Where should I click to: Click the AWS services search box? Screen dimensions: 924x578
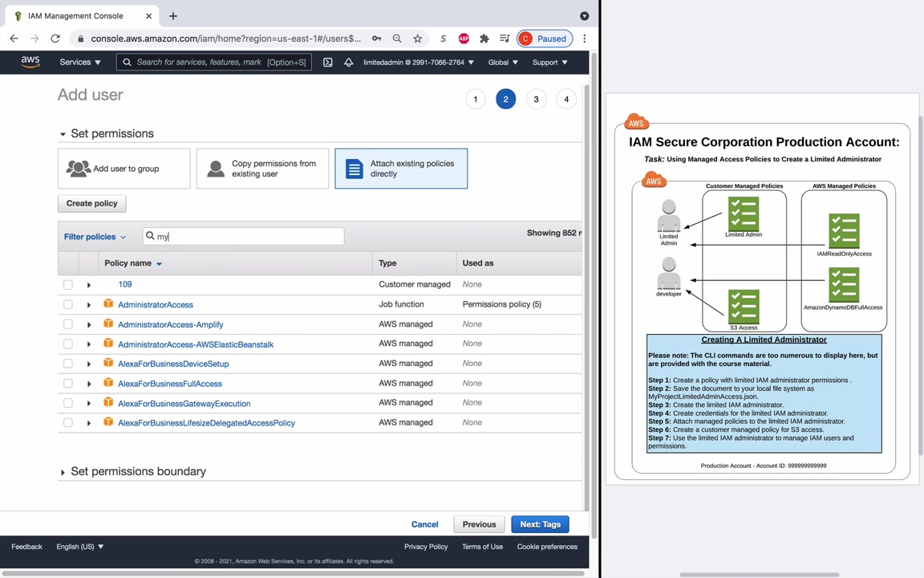click(214, 62)
